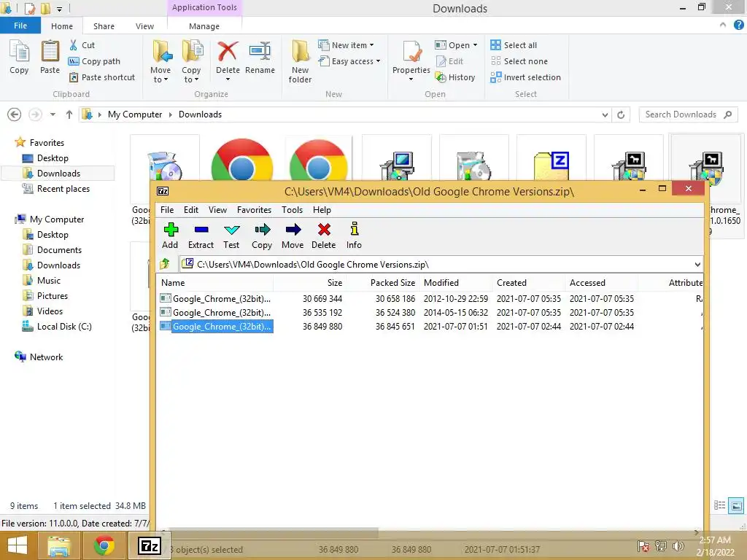Image resolution: width=747 pixels, height=560 pixels.
Task: Click the 7-Zip Extract button
Action: point(201,236)
